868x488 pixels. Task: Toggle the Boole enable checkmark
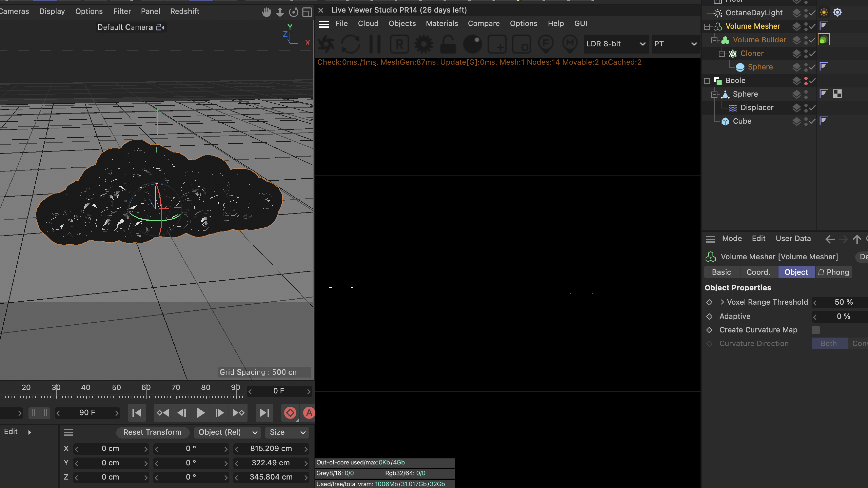(x=812, y=80)
